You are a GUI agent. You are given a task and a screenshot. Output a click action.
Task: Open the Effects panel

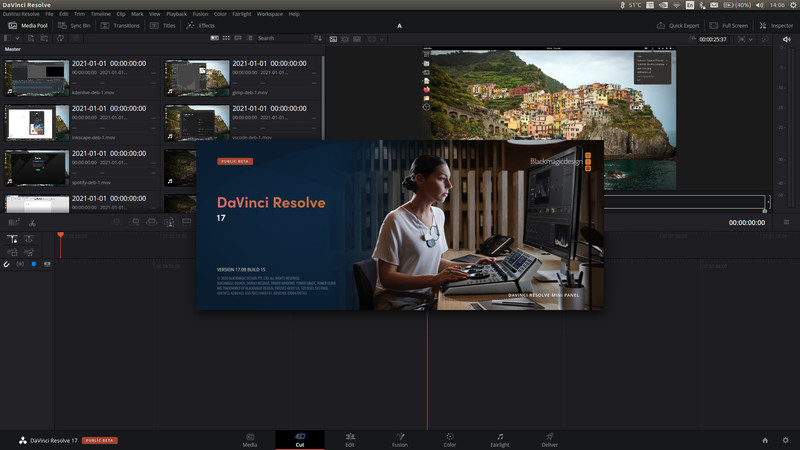[x=201, y=26]
